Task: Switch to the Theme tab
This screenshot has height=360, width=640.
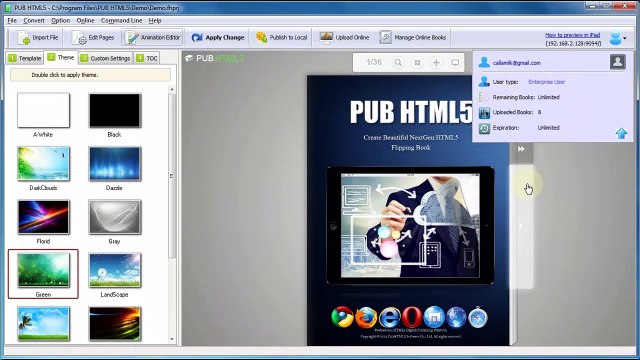Action: pos(60,58)
